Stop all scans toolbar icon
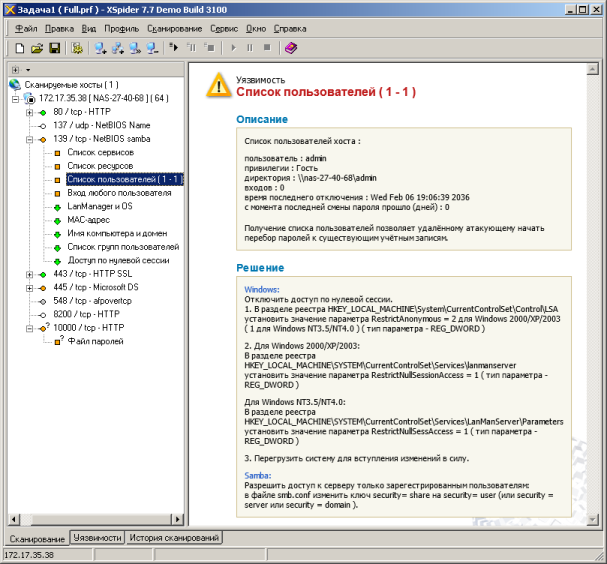Viewport: 607px width, 564px height. click(267, 48)
